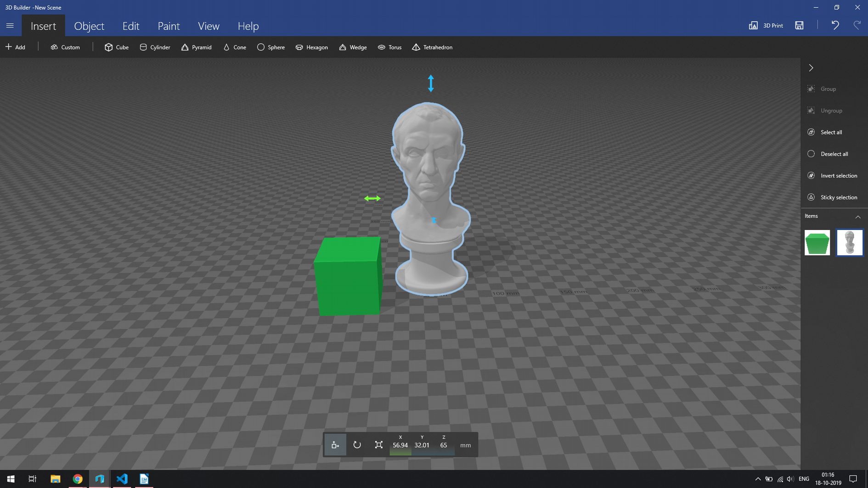This screenshot has height=488, width=868.
Task: Insert a Tetrahedron primitive
Action: click(432, 47)
